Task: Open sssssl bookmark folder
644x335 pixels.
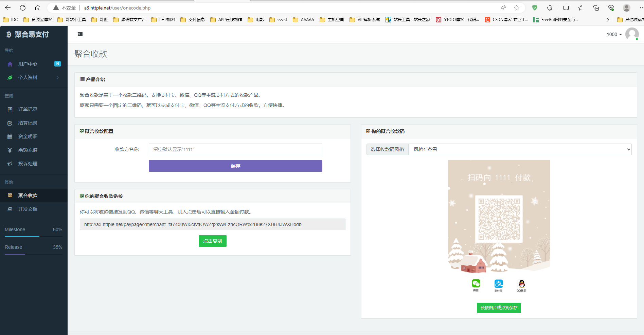Action: [x=278, y=20]
